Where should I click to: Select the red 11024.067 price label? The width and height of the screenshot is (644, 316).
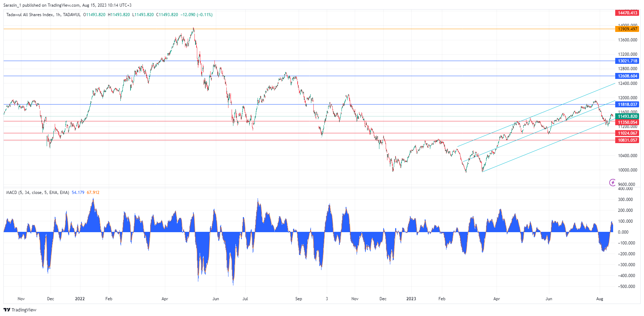point(627,133)
